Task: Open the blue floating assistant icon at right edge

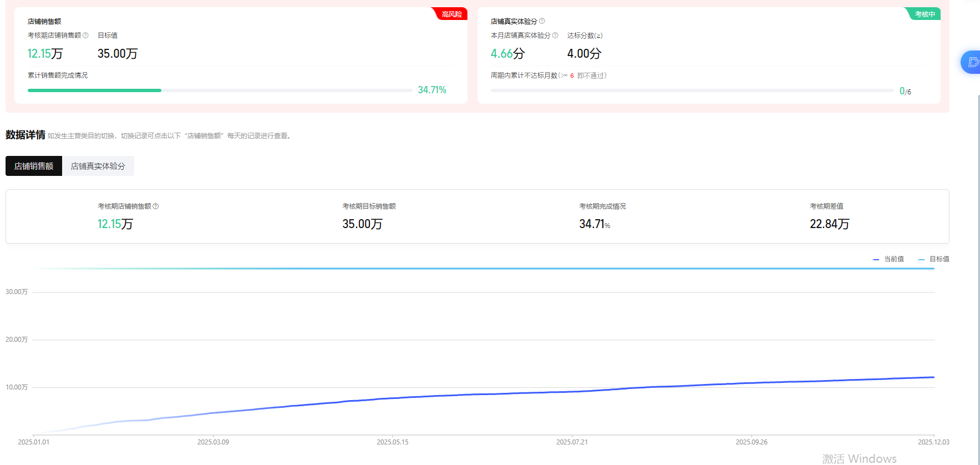Action: point(972,62)
